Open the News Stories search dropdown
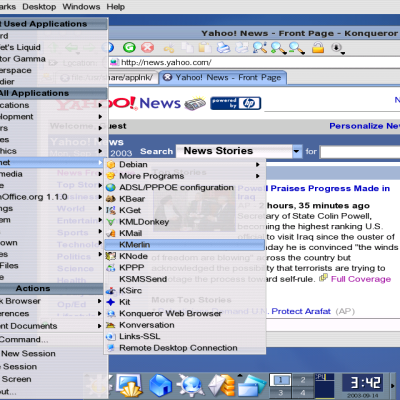 pyautogui.click(x=239, y=151)
